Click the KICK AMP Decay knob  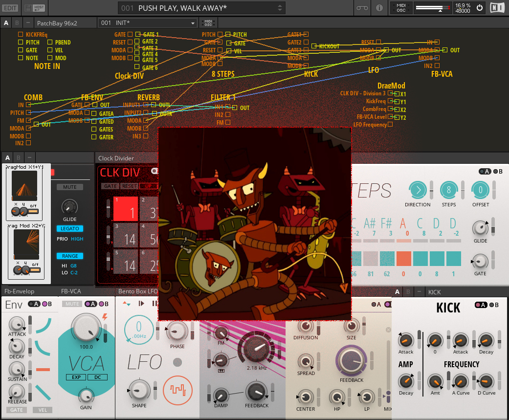[x=406, y=381]
